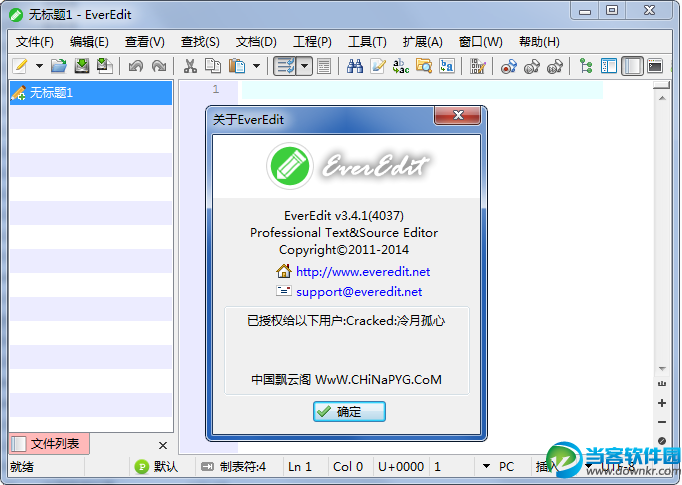
Task: Click the home icon beside the website link
Action: pos(284,271)
